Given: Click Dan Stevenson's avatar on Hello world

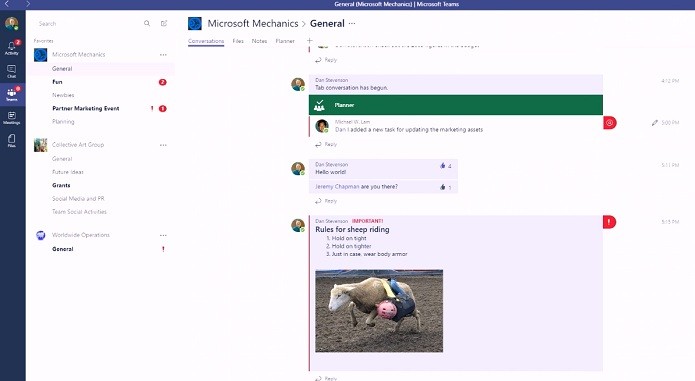Looking at the screenshot, I should (298, 168).
